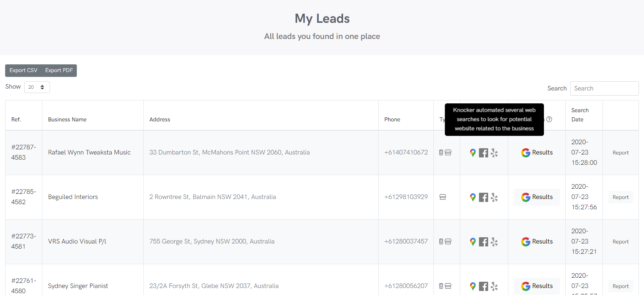
Task: Open Facebook icon for Beguiled Interiors
Action: tap(483, 198)
